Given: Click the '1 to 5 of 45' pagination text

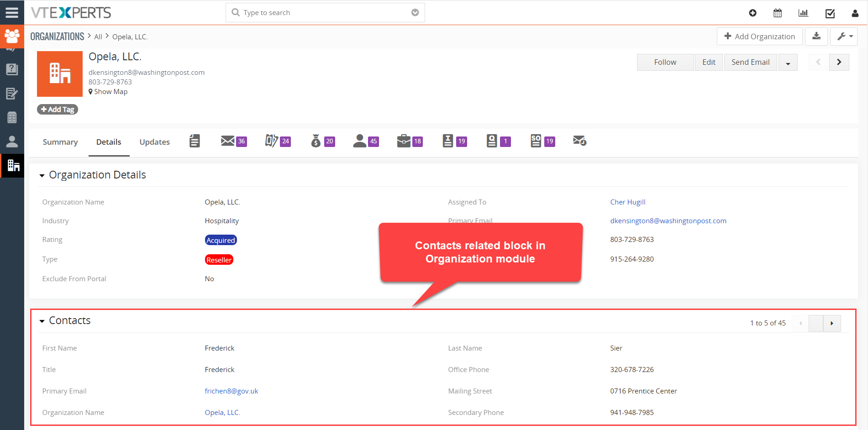Looking at the screenshot, I should tap(768, 323).
